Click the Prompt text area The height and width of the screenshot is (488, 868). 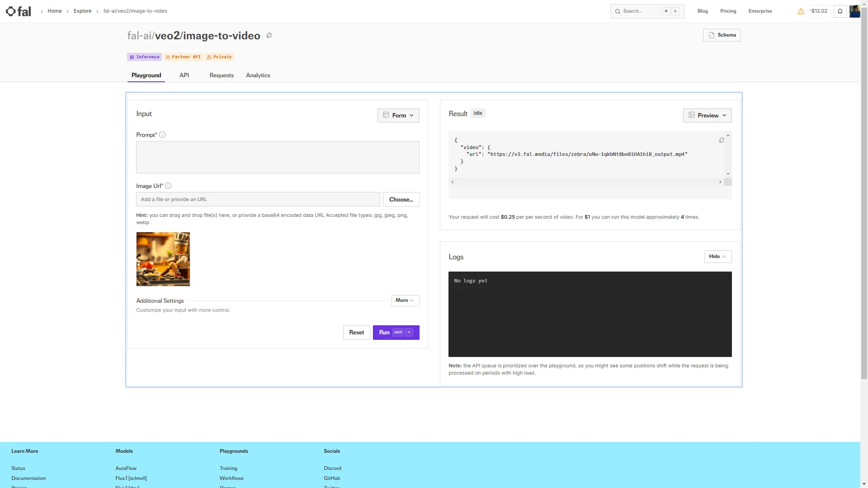[x=278, y=157]
